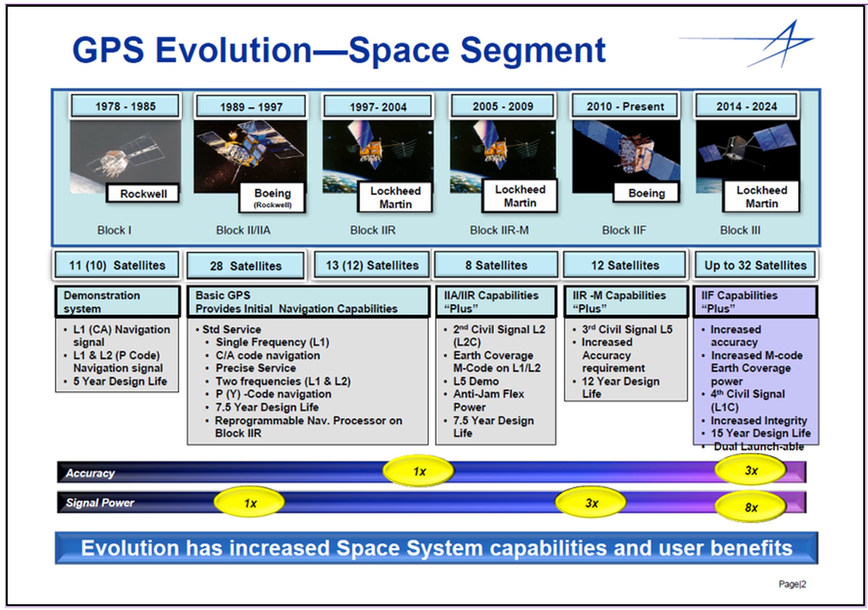Click the Lockheed Martin label under 2005 - 2009
This screenshot has width=868, height=610.
coord(519,196)
